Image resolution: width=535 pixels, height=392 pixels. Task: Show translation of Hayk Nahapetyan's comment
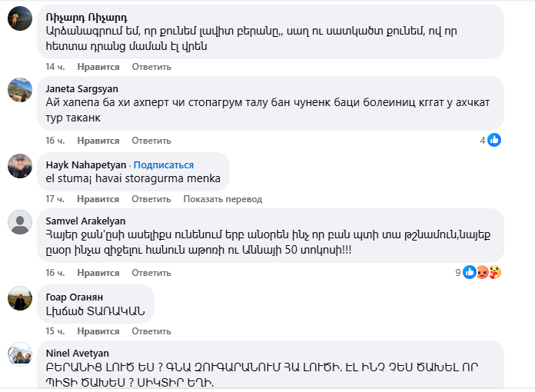(x=223, y=199)
